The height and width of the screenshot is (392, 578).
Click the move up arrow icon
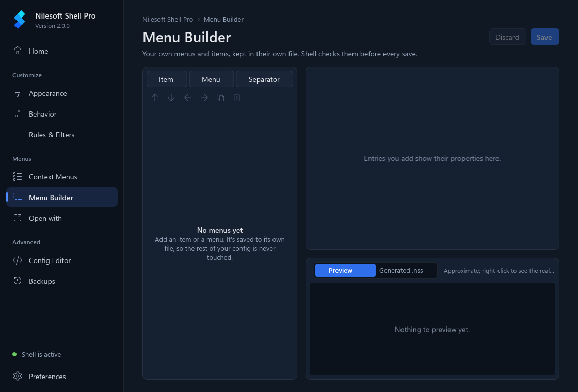155,97
